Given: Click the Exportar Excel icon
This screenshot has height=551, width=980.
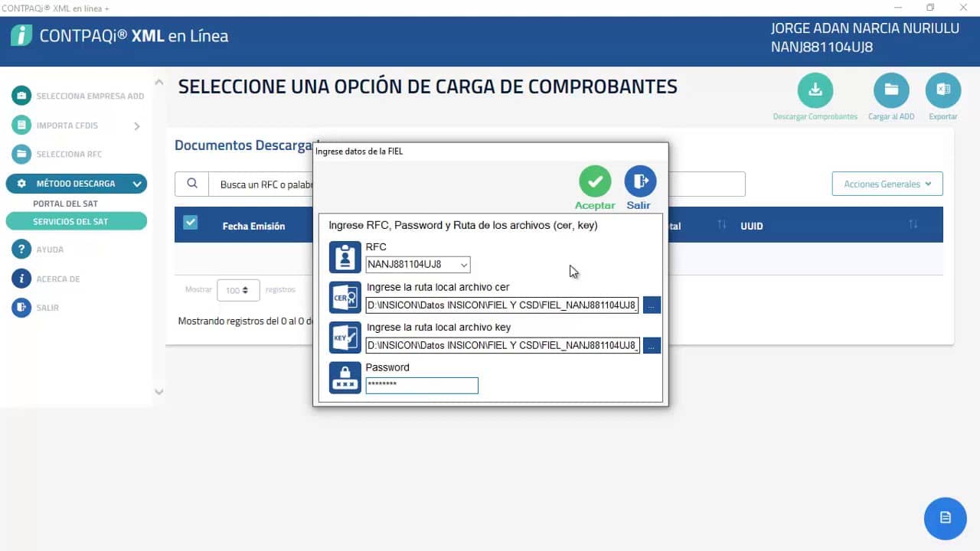Looking at the screenshot, I should (943, 90).
